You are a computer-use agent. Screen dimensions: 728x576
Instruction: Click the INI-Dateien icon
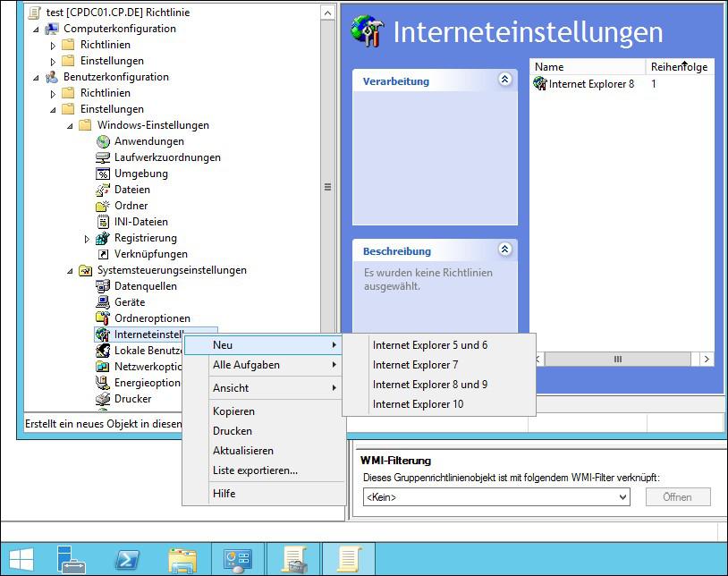coord(103,222)
